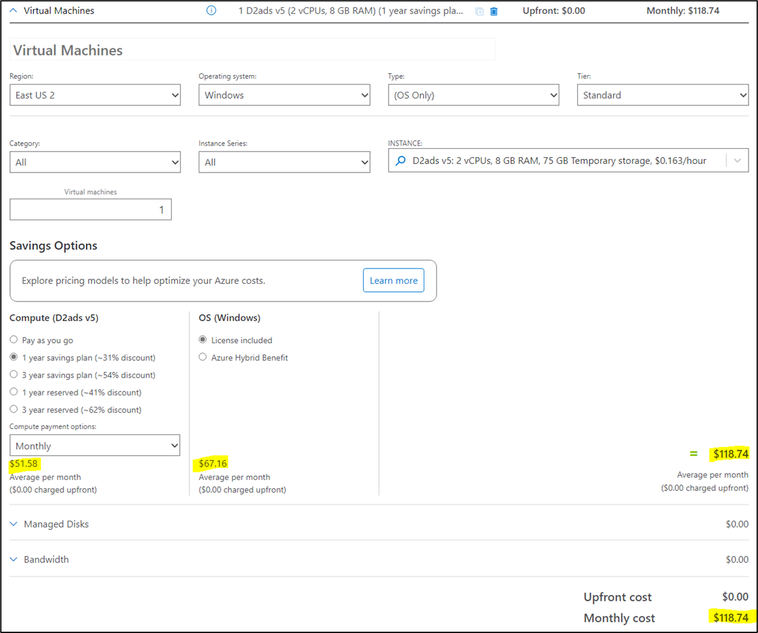
Task: Select 1 year savings plan option
Action: pyautogui.click(x=14, y=357)
